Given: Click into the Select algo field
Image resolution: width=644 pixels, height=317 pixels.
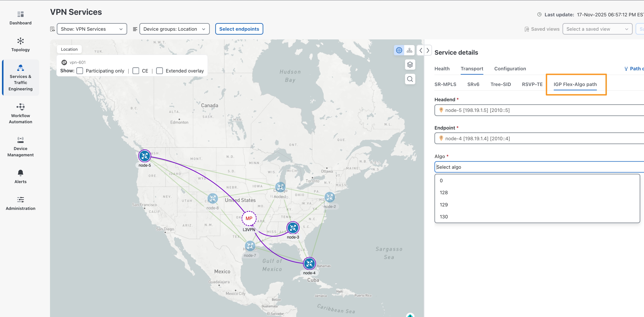Looking at the screenshot, I should pyautogui.click(x=539, y=167).
